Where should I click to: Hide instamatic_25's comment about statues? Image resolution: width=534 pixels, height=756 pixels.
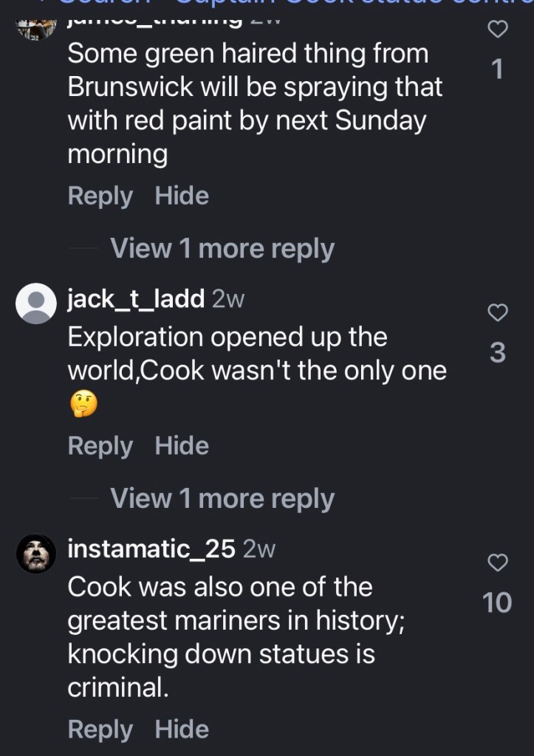pyautogui.click(x=182, y=729)
